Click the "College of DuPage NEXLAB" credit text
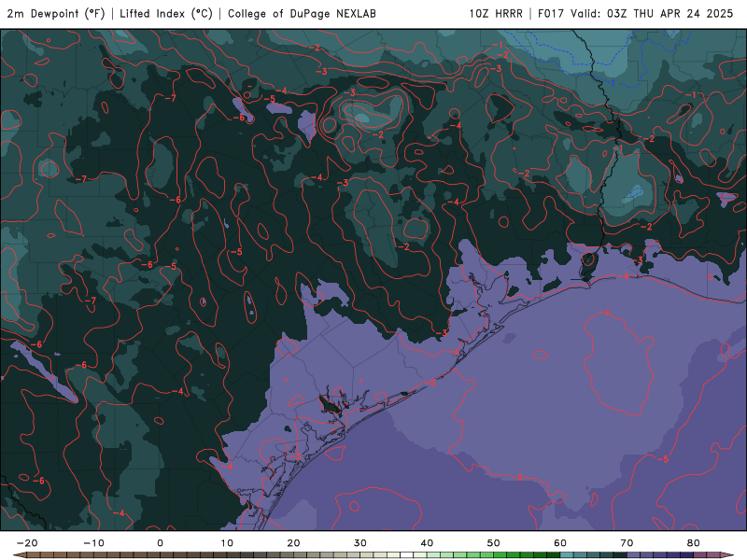747x560 pixels. click(x=302, y=14)
